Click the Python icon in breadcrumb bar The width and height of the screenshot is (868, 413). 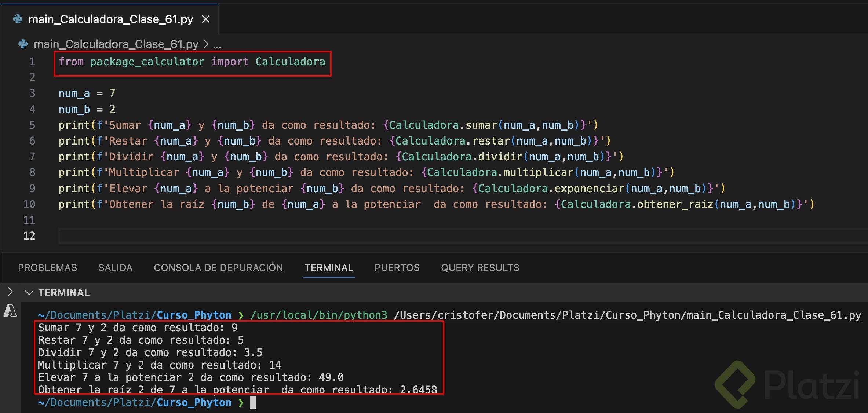pos(23,44)
